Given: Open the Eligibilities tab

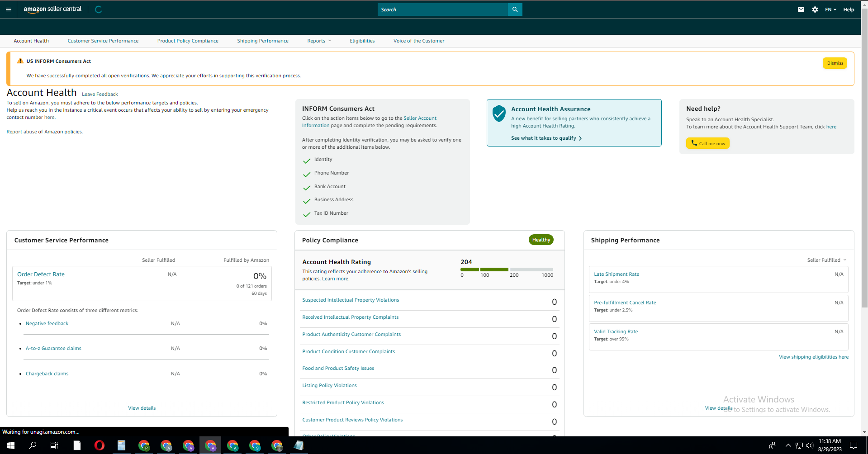Looking at the screenshot, I should 362,41.
